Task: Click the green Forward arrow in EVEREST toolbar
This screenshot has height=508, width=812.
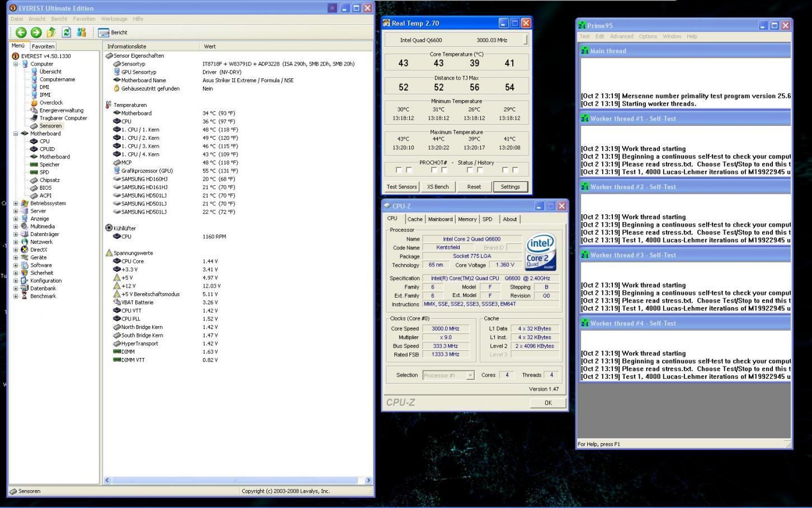Action: [x=36, y=32]
